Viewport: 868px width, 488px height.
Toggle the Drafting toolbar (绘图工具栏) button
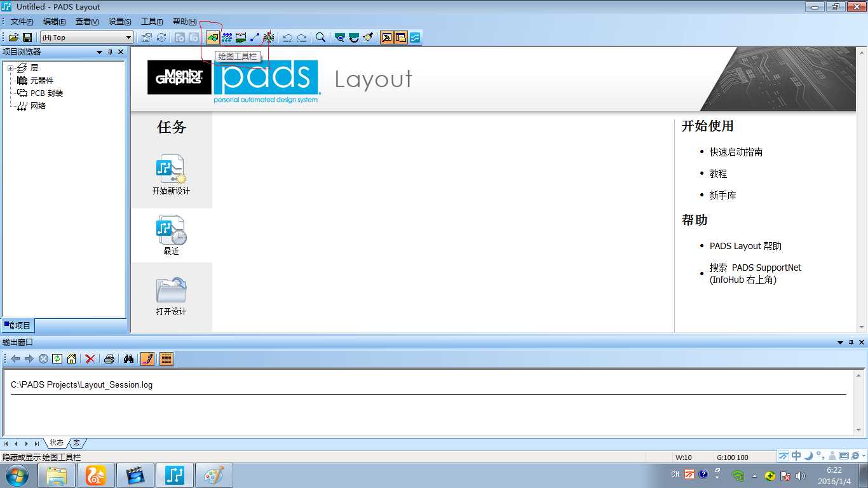(212, 37)
